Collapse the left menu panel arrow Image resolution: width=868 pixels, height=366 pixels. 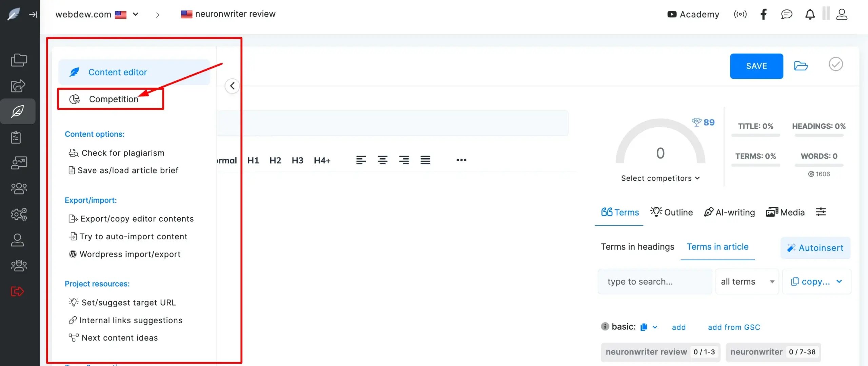tap(232, 86)
